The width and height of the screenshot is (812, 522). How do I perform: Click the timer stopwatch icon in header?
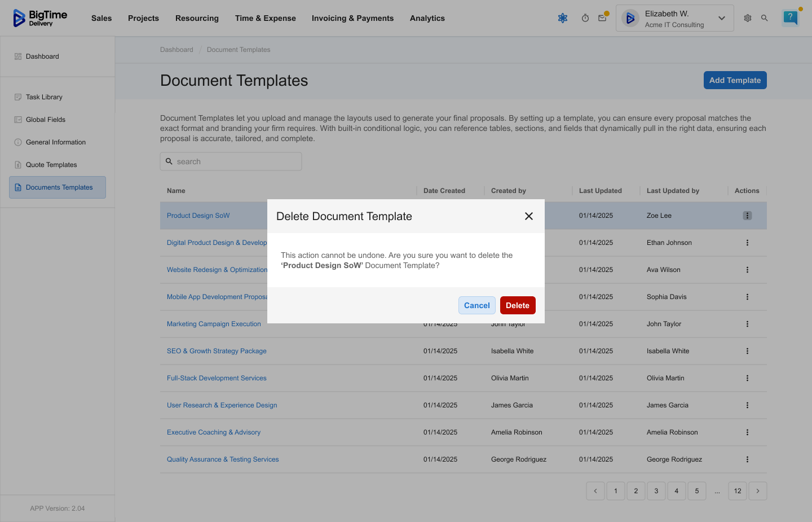[585, 18]
